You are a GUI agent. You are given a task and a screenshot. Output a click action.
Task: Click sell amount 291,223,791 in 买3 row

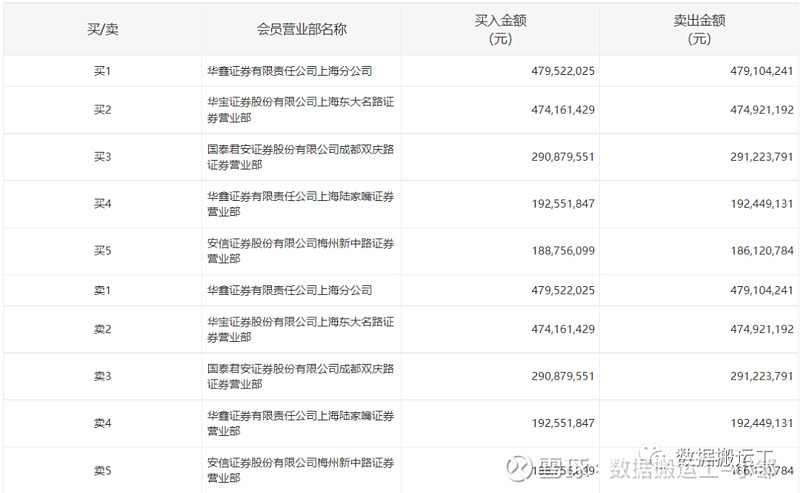pos(762,157)
